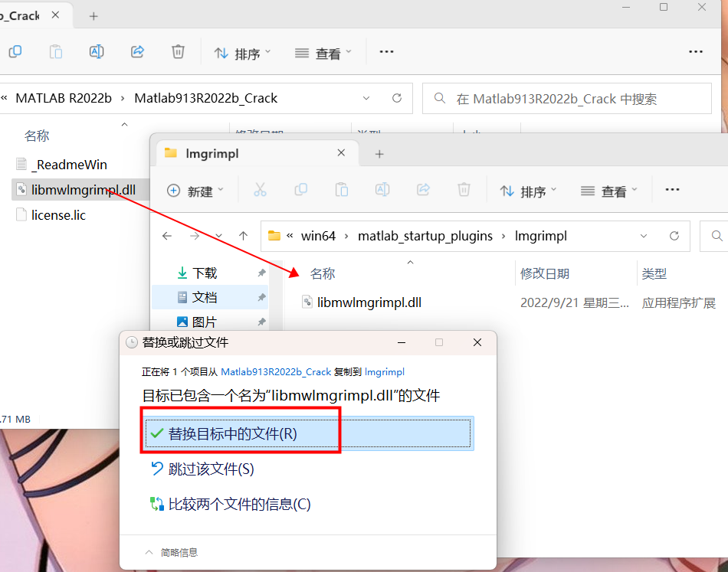This screenshot has height=572, width=728.
Task: Click the scissors cut icon in lmgrimpl window
Action: (260, 190)
